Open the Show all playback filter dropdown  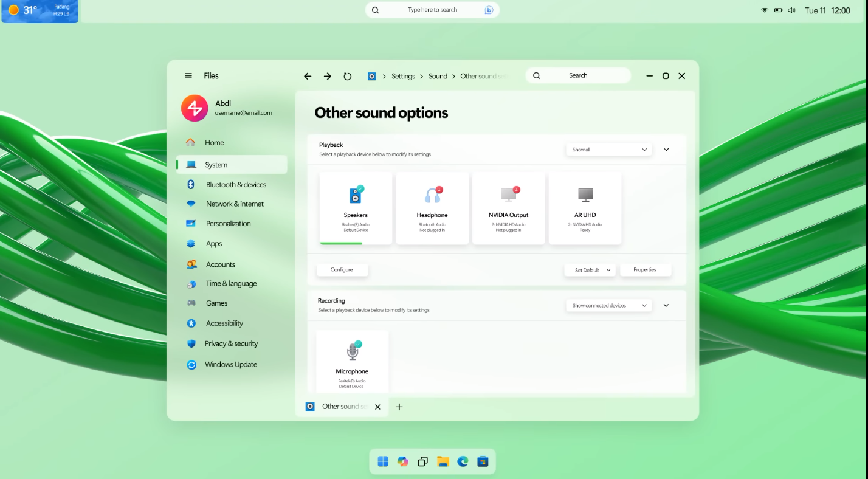(608, 150)
